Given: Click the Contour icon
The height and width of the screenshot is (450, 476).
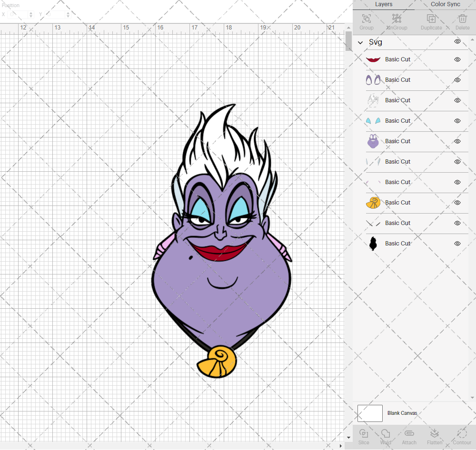Looking at the screenshot, I should pyautogui.click(x=462, y=433).
